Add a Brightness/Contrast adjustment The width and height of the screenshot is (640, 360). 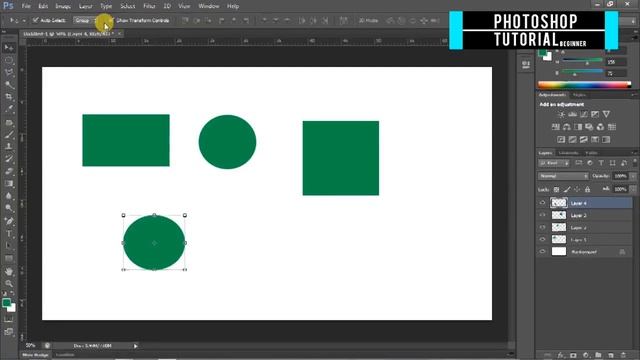tap(562, 114)
